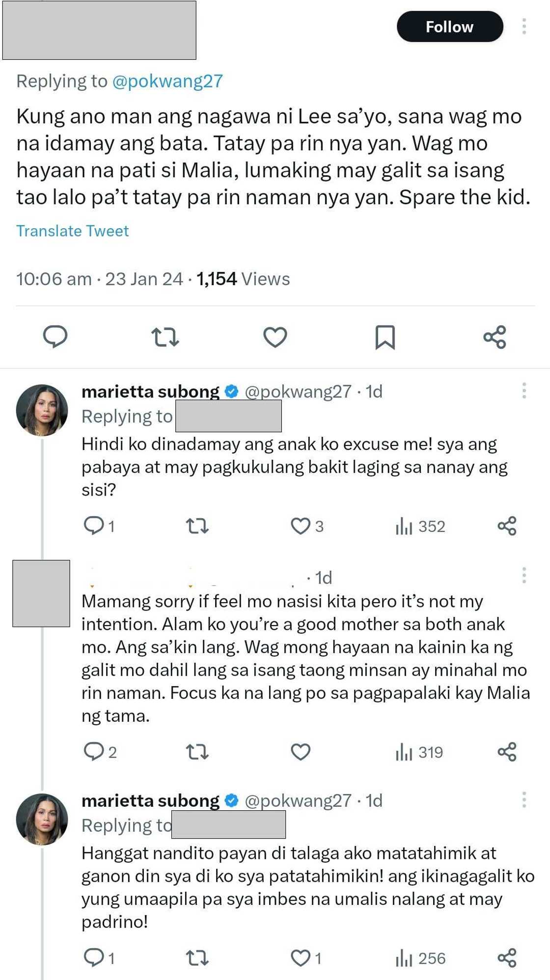550x980 pixels.
Task: Reply to the main tweet
Action: tap(55, 337)
